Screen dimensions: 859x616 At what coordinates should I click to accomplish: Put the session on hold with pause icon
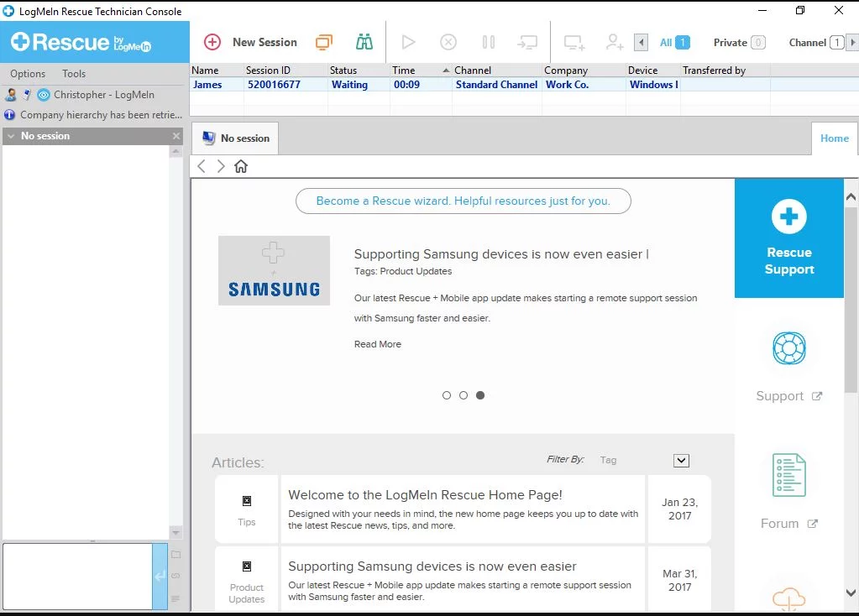[x=488, y=41]
